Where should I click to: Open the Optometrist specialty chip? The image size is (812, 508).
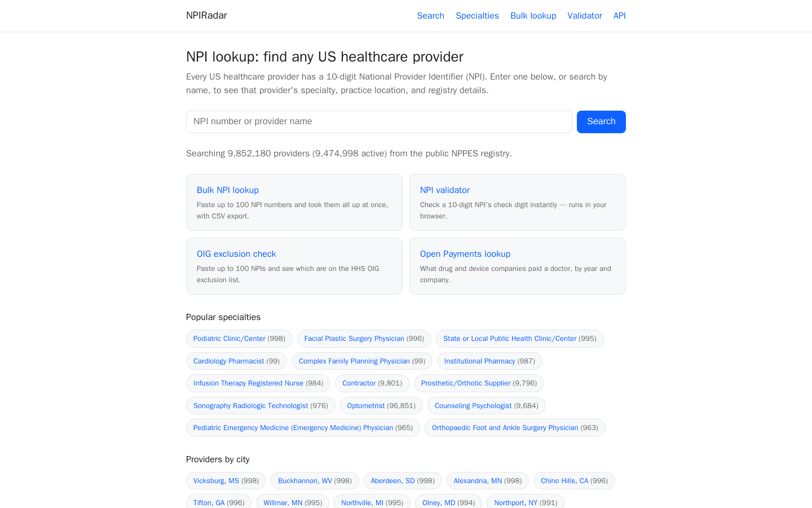tap(381, 406)
